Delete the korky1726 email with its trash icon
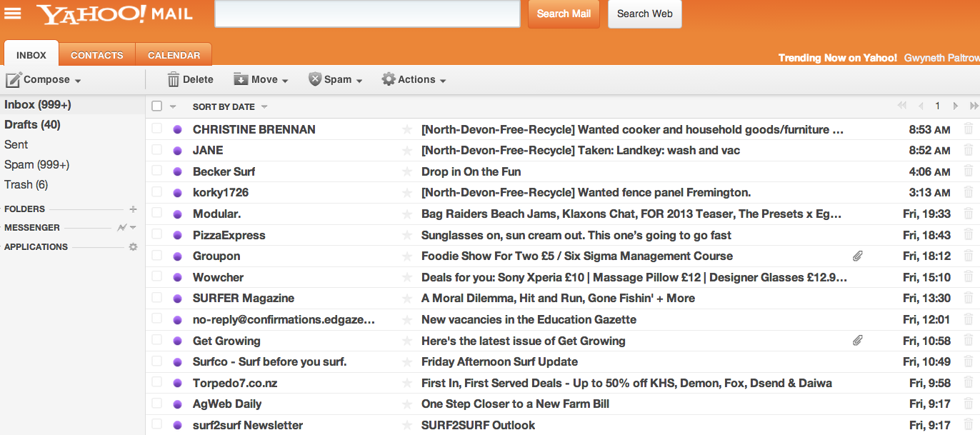 point(969,192)
